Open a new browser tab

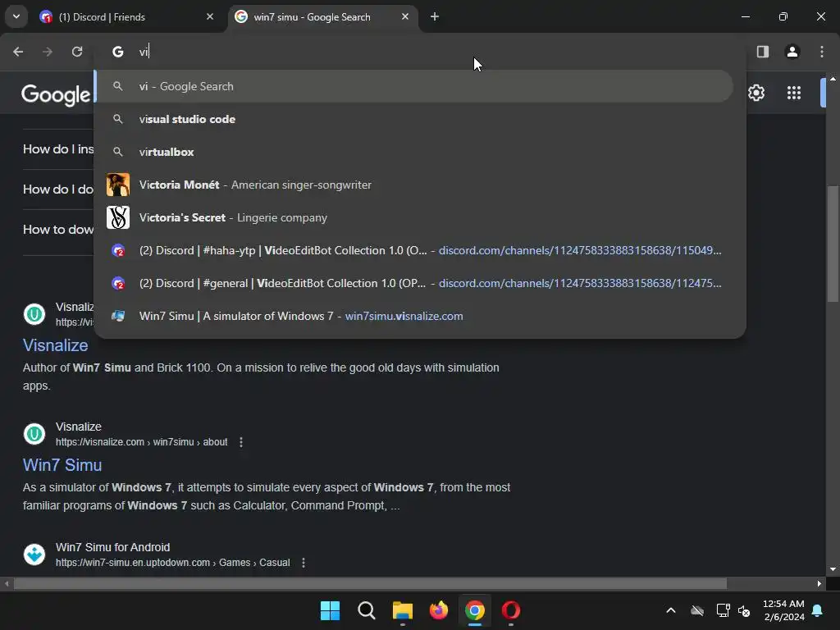[435, 16]
